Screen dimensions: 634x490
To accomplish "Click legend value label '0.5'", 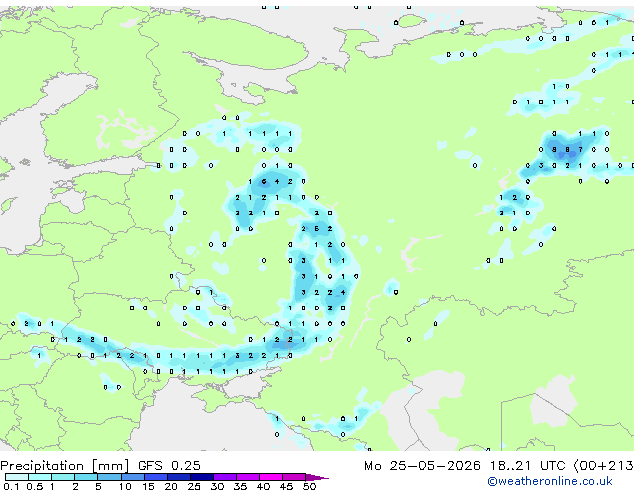I will click(x=34, y=486).
